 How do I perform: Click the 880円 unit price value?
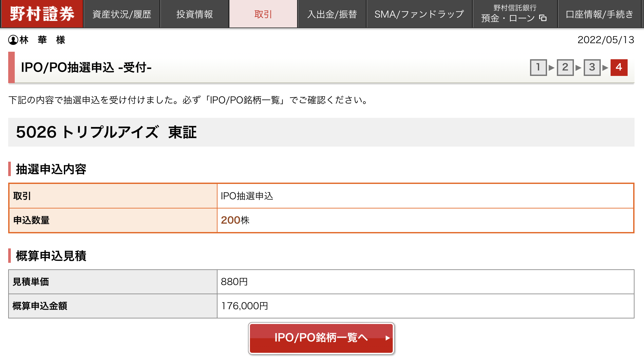click(234, 282)
